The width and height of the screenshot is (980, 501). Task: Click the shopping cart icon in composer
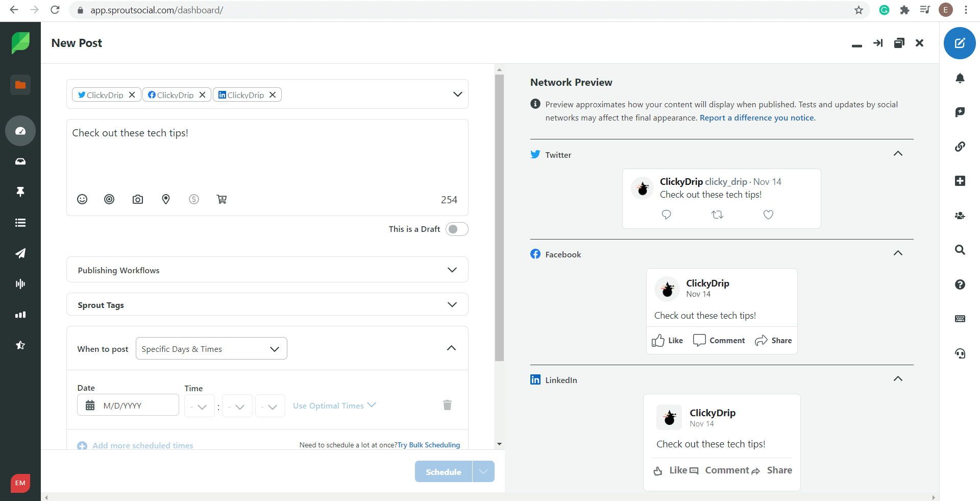[x=222, y=199]
